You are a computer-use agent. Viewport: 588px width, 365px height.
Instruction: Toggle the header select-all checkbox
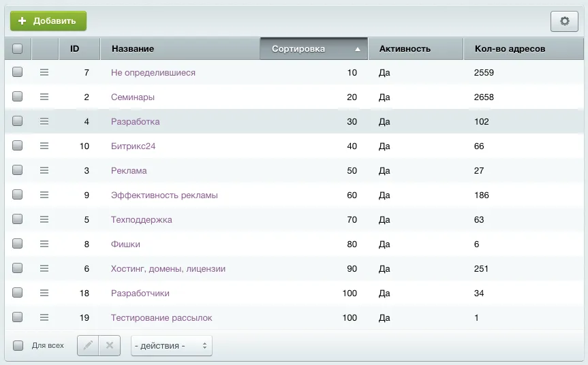(18, 48)
